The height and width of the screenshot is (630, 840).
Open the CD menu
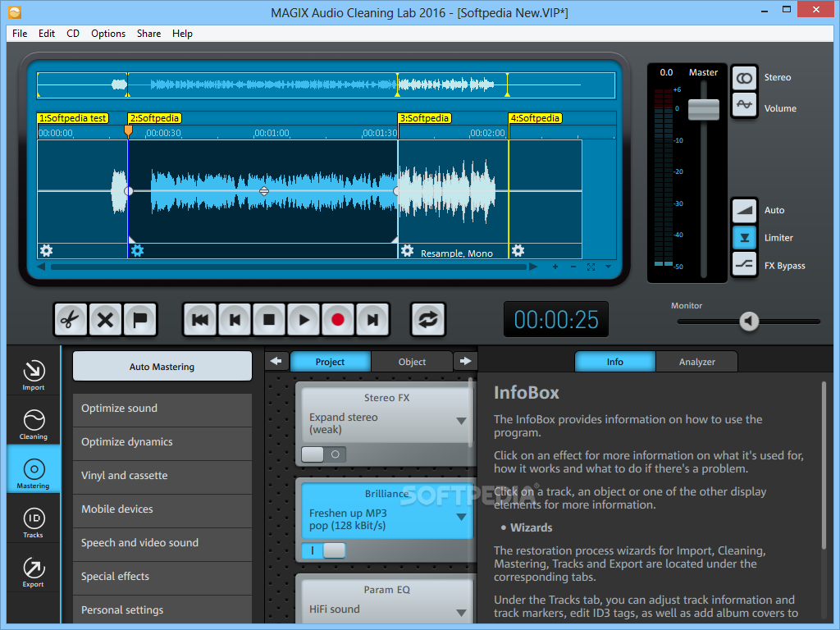pos(73,33)
